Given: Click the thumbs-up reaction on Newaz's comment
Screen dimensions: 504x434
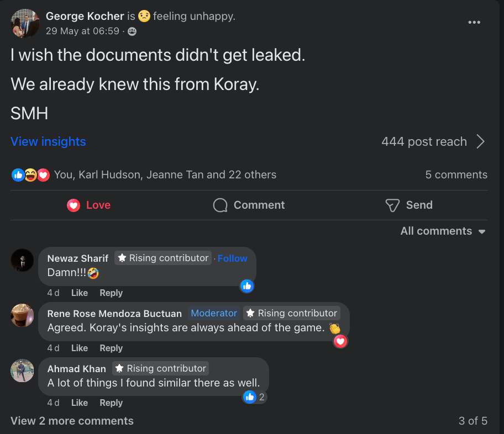Looking at the screenshot, I should (x=247, y=285).
